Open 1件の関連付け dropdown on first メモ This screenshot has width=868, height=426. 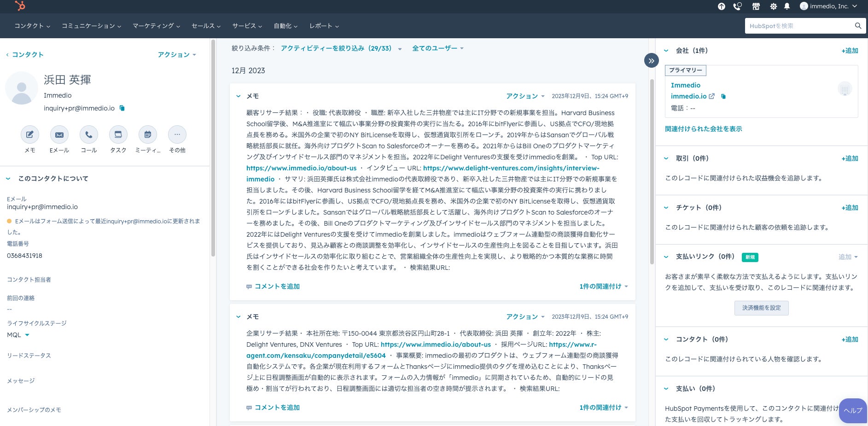[x=604, y=286]
